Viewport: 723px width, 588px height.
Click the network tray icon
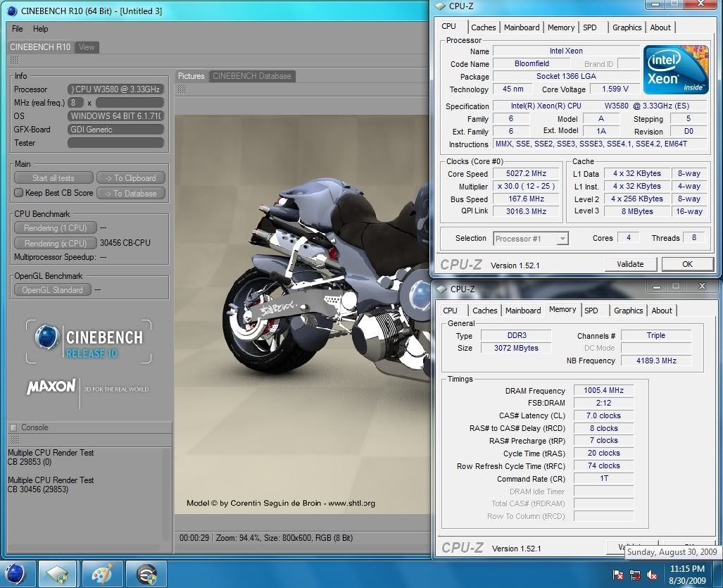click(x=635, y=575)
